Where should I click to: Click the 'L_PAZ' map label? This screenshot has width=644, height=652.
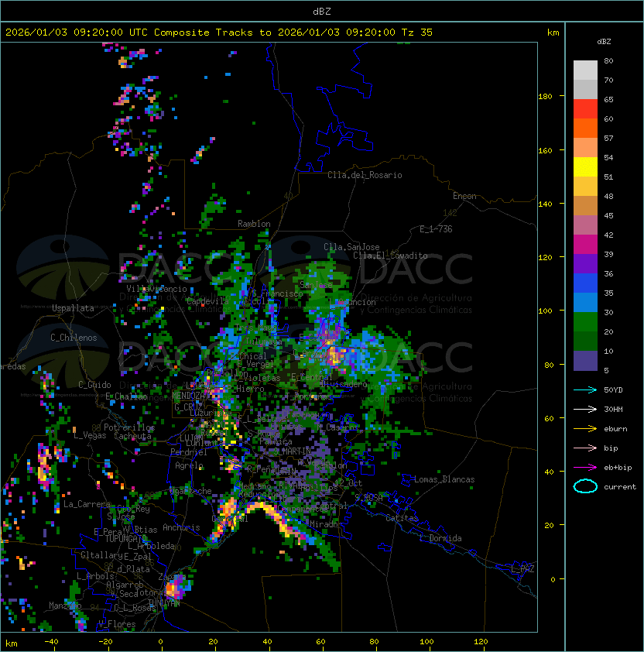click(522, 569)
